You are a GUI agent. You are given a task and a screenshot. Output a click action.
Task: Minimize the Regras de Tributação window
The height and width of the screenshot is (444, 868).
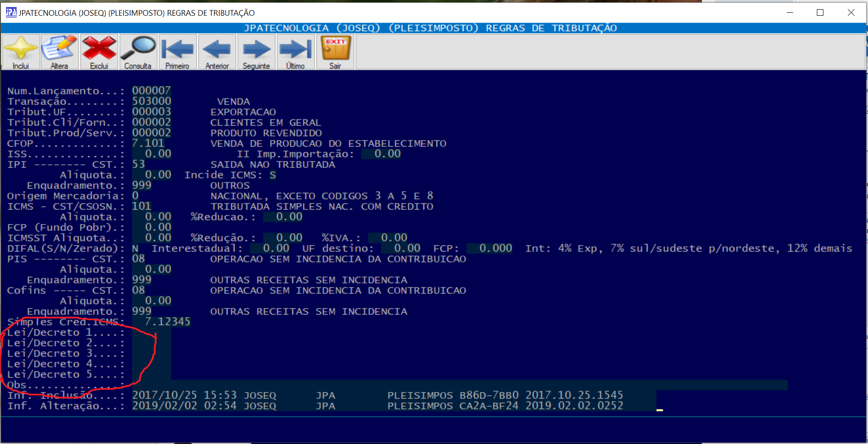pos(790,12)
